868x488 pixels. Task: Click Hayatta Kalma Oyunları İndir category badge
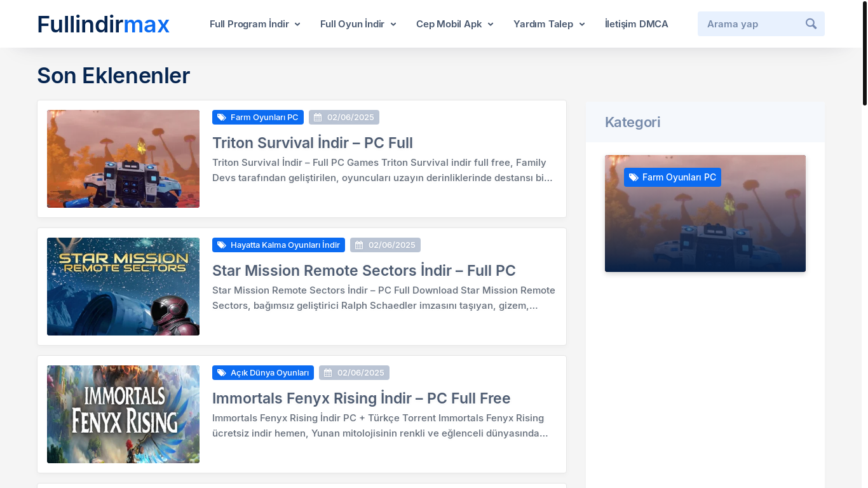pyautogui.click(x=278, y=245)
